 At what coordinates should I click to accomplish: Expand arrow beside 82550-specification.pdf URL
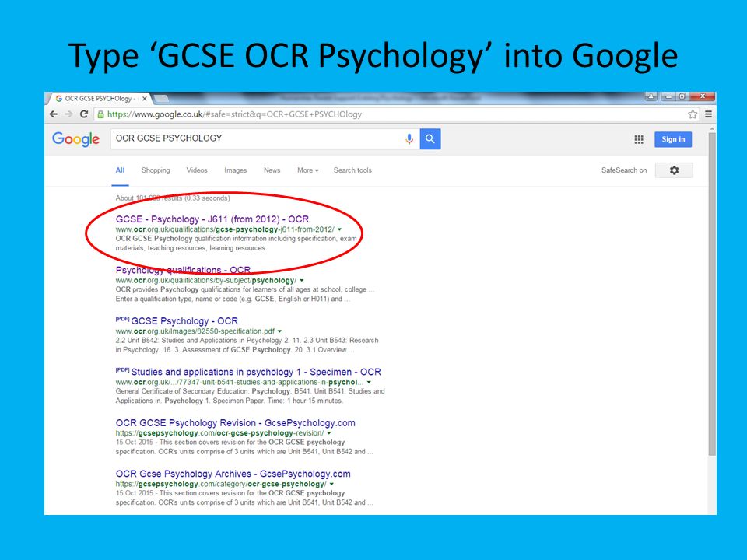pos(279,331)
